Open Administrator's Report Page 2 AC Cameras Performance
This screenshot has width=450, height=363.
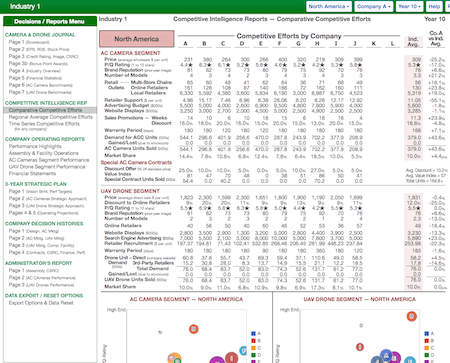tap(42, 278)
